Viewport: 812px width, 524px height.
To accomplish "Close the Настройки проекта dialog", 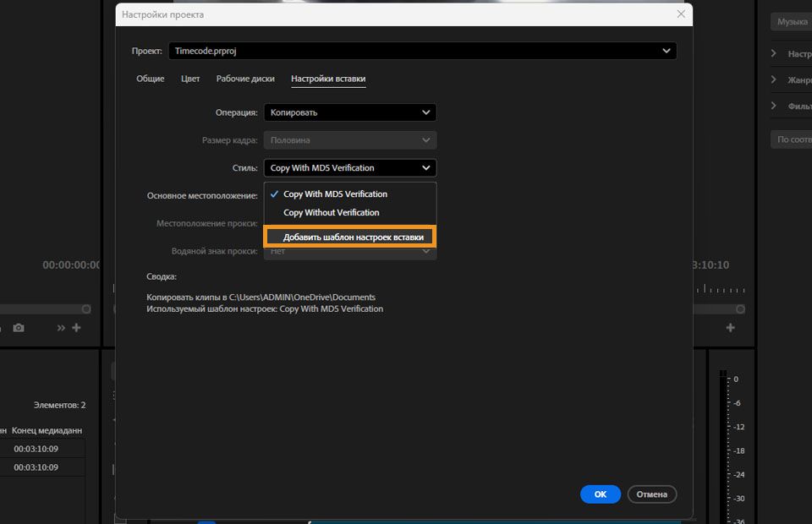I will pos(681,14).
